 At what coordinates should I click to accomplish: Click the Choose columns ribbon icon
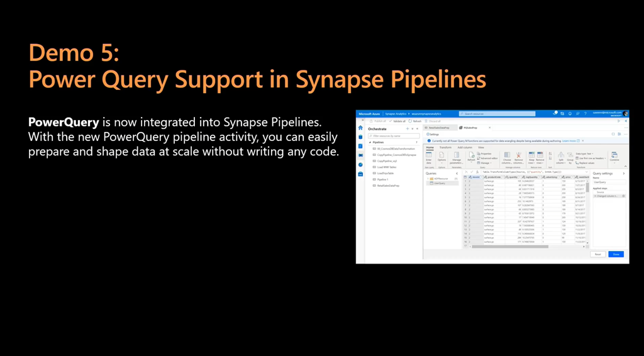point(508,155)
